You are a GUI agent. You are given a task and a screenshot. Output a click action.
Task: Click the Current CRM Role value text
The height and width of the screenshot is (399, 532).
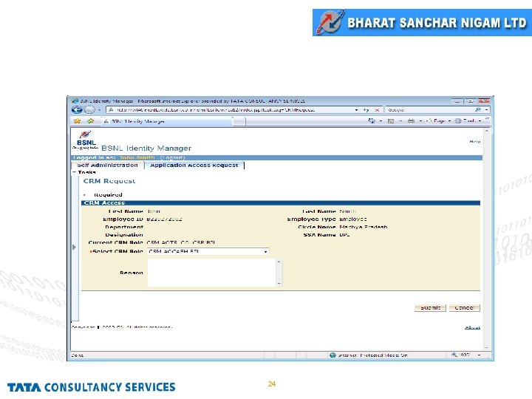pyautogui.click(x=181, y=242)
